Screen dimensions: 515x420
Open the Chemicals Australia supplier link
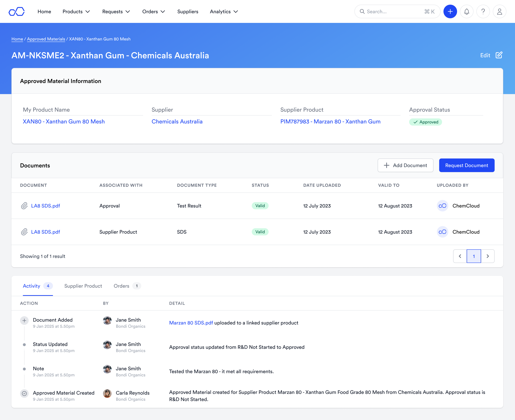pyautogui.click(x=177, y=121)
